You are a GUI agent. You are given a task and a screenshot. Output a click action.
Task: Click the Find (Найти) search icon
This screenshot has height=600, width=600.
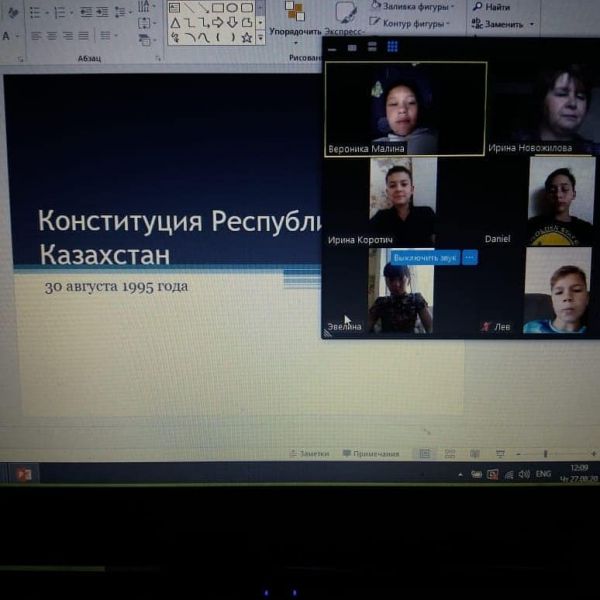pyautogui.click(x=477, y=7)
